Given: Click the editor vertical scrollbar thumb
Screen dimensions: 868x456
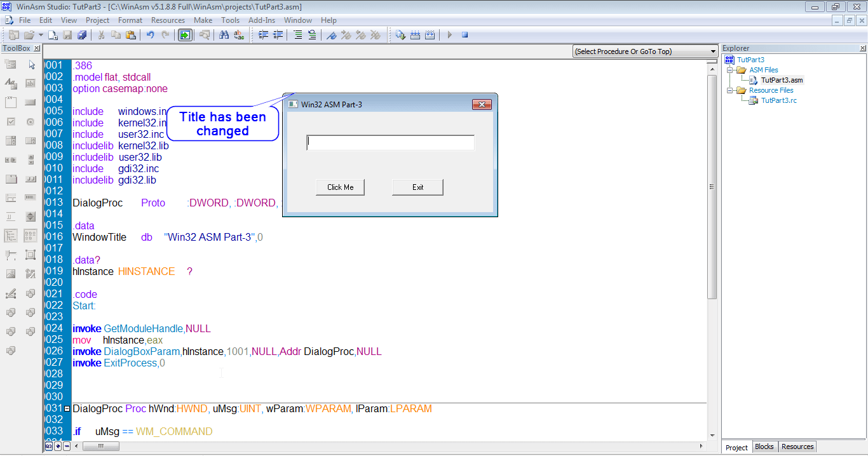Looking at the screenshot, I should [x=712, y=186].
